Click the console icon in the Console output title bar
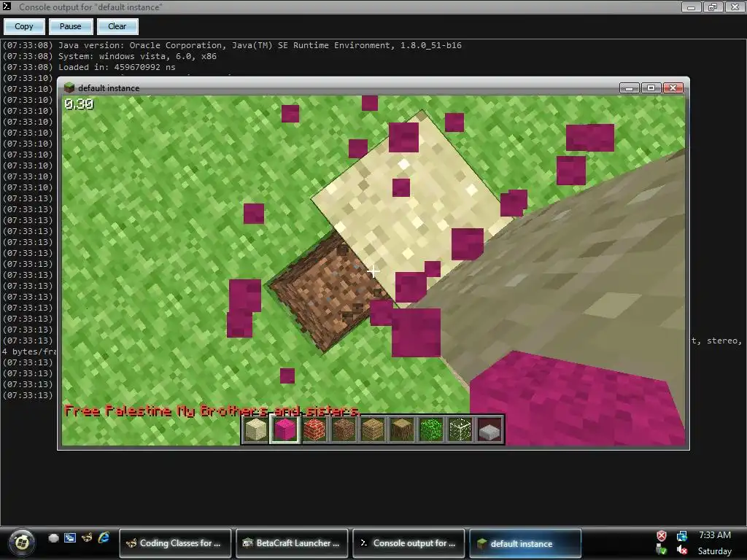747x560 pixels. [x=7, y=6]
